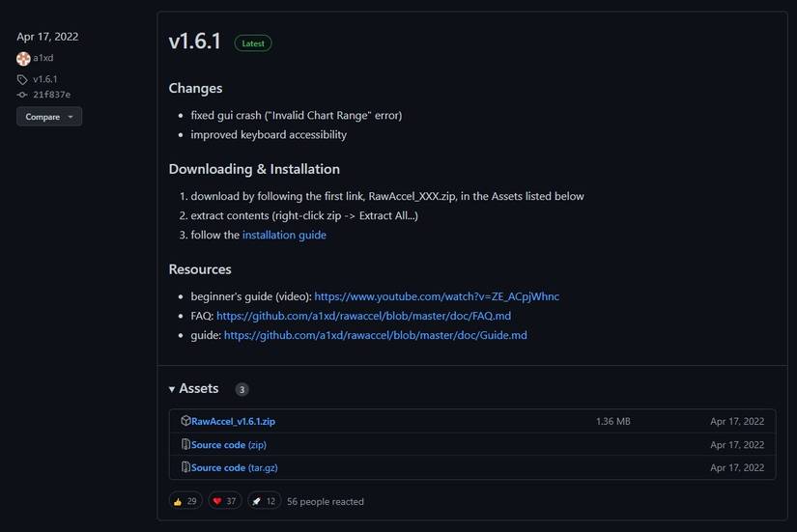The width and height of the screenshot is (797, 532).
Task: Click the v1.6.1 release title
Action: click(195, 42)
